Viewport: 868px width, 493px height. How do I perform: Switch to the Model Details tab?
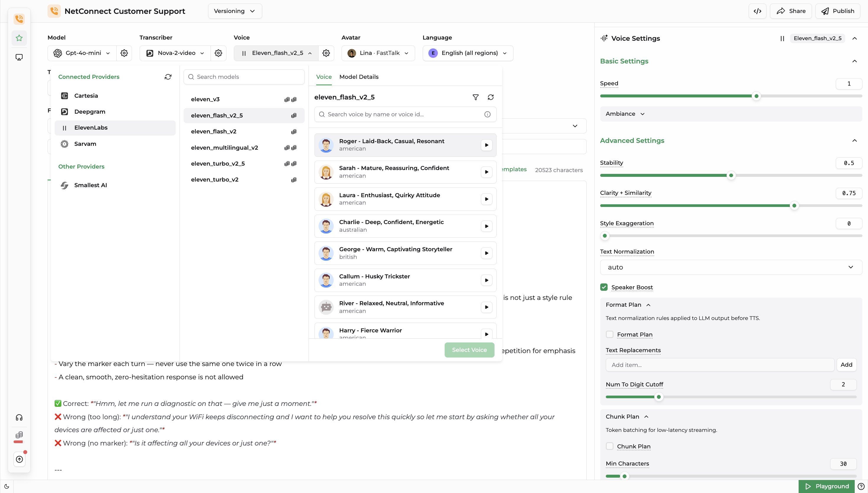[x=359, y=77]
